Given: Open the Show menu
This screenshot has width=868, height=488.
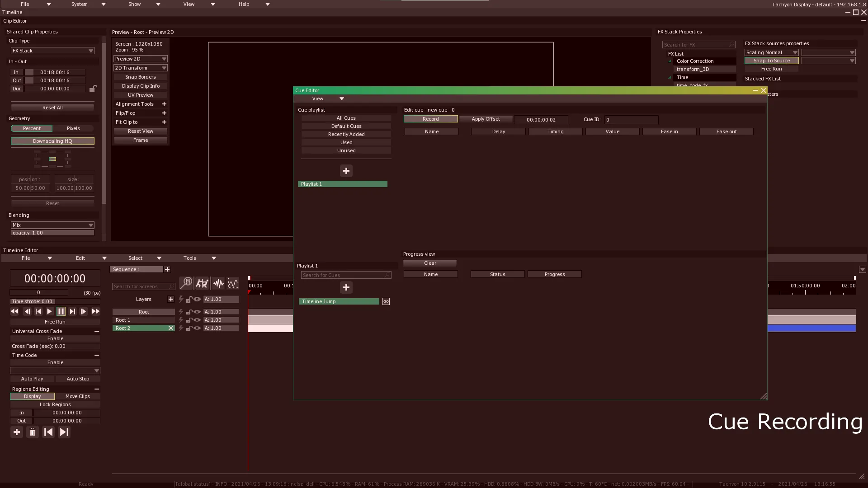Looking at the screenshot, I should (x=145, y=4).
